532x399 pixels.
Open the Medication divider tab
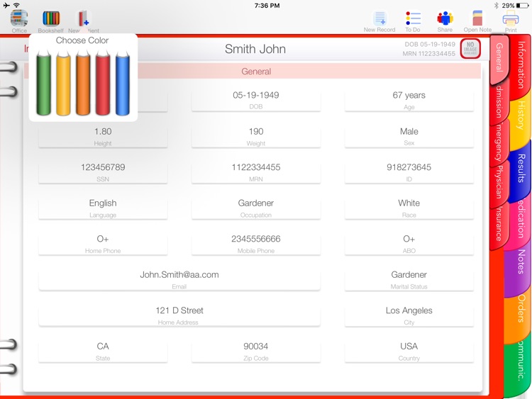point(521,219)
